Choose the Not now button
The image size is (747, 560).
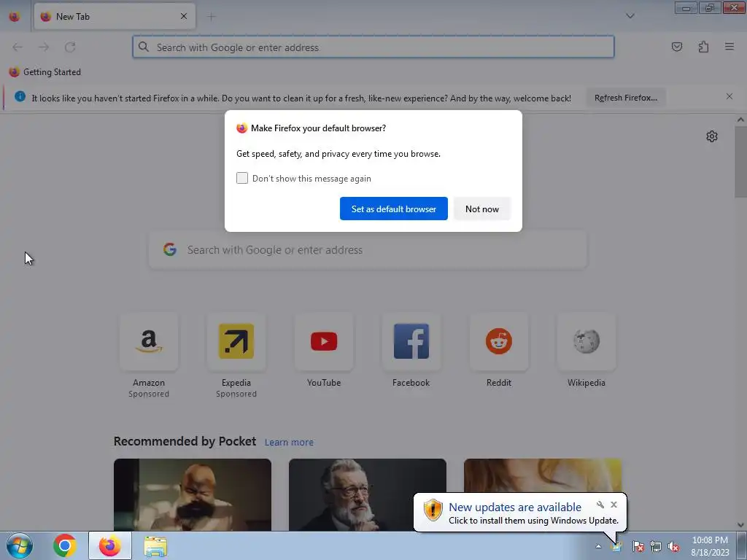[481, 209]
